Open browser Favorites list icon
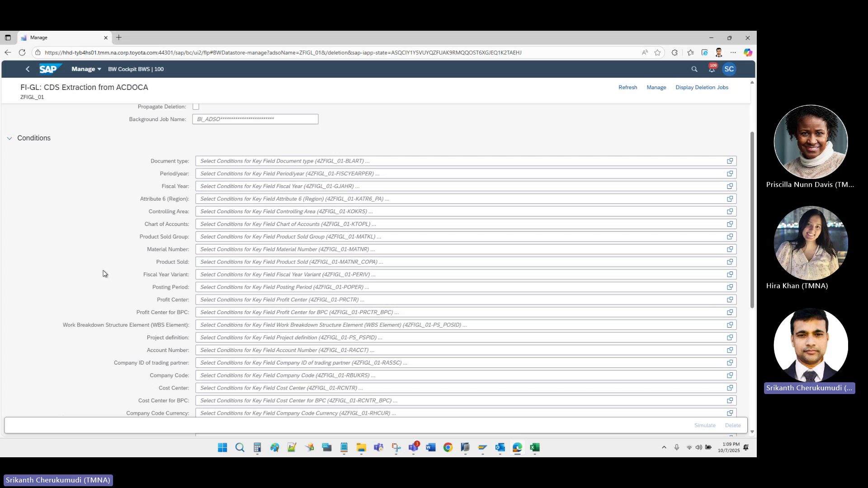 pos(690,52)
